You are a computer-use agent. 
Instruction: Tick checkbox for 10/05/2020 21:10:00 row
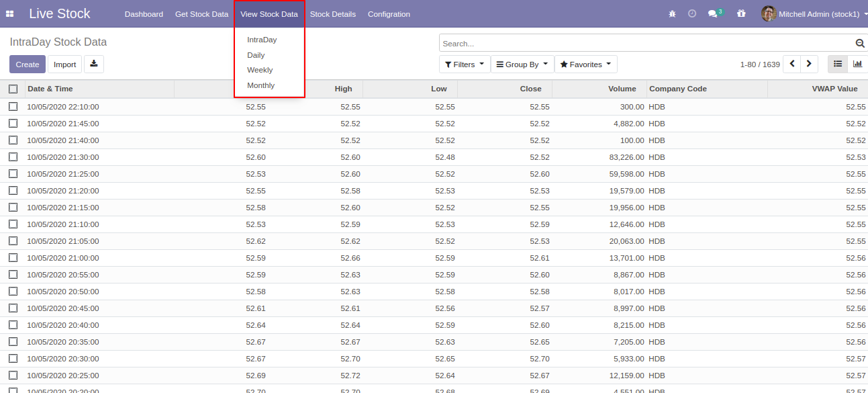(13, 224)
